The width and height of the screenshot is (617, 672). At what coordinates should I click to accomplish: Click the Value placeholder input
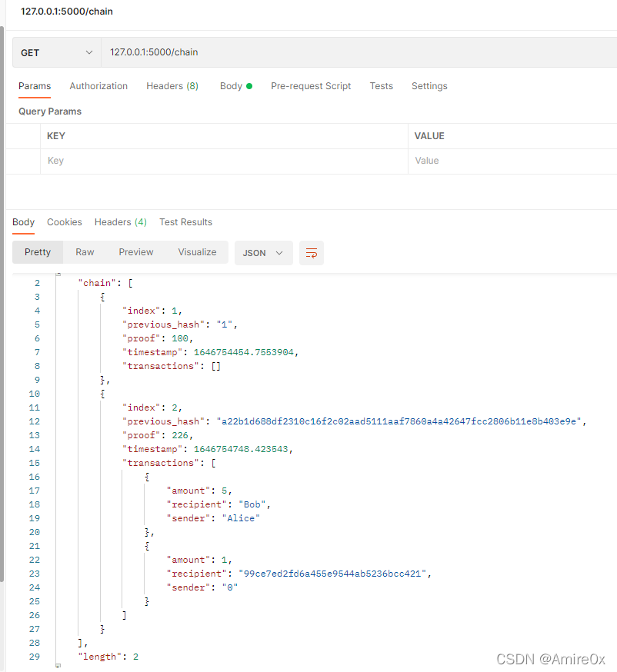point(512,161)
